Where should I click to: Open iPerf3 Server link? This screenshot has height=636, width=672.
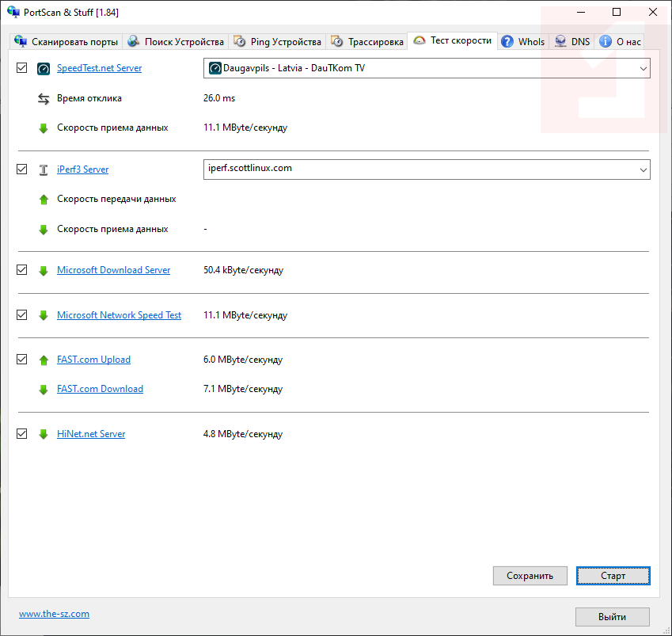tap(83, 169)
